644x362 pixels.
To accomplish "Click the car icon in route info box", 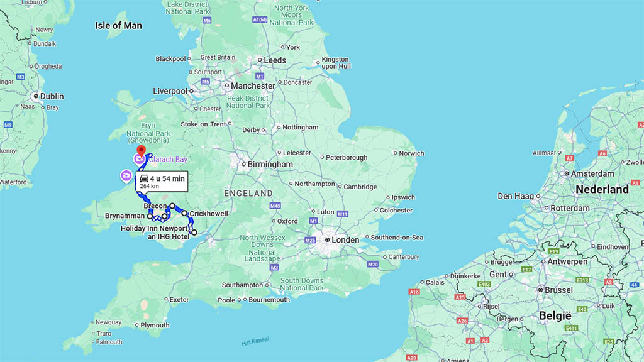I will [x=144, y=178].
